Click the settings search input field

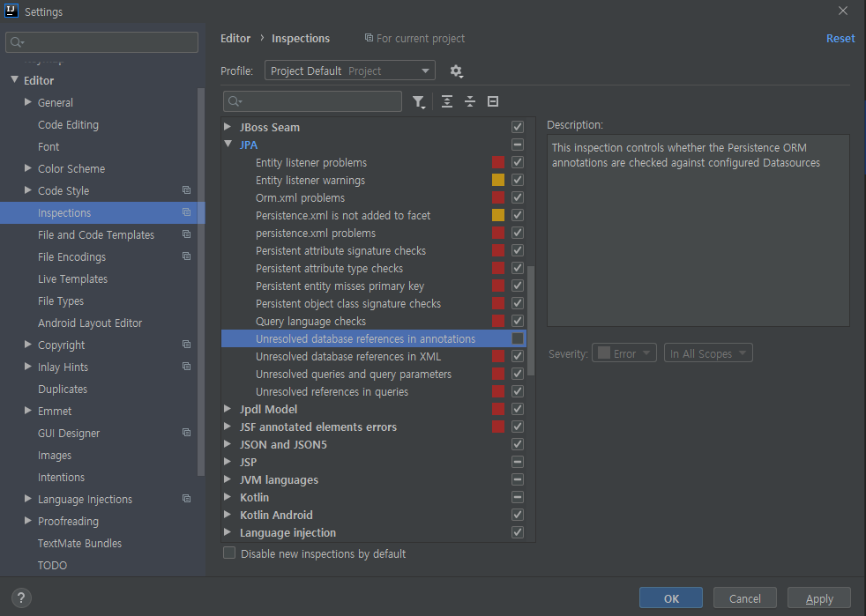(x=101, y=42)
